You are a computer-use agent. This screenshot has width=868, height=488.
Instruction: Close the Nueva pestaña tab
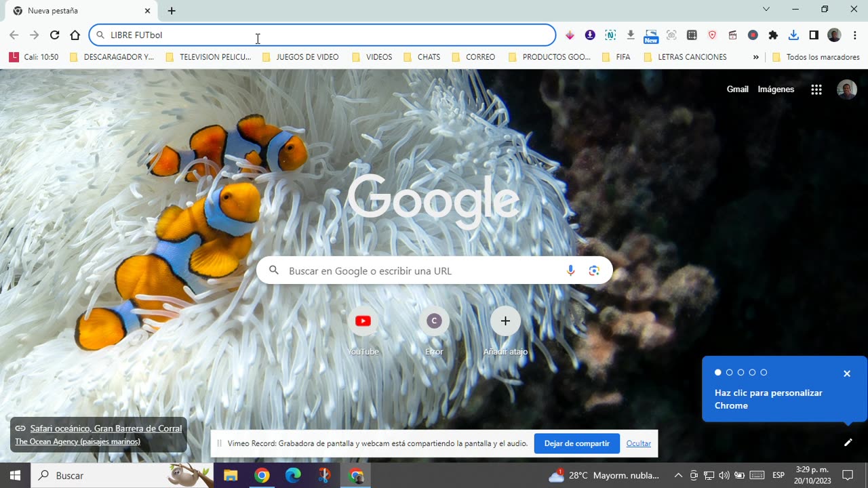tap(147, 11)
